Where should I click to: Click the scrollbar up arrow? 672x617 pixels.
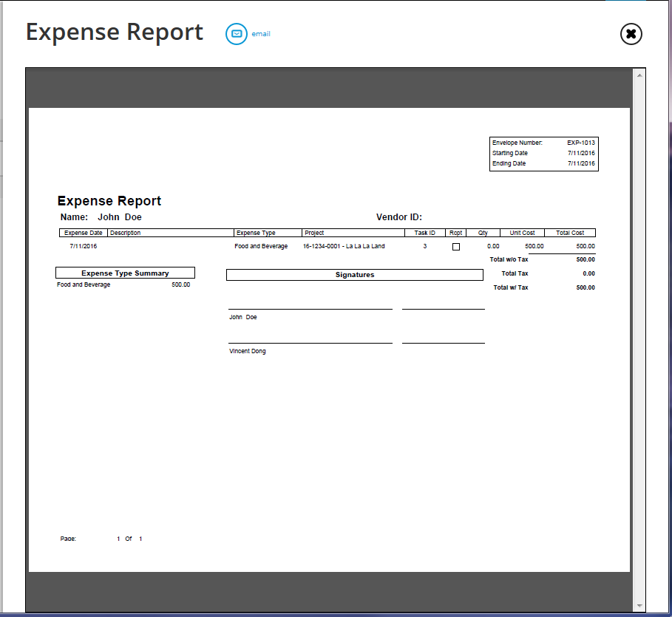(x=639, y=75)
